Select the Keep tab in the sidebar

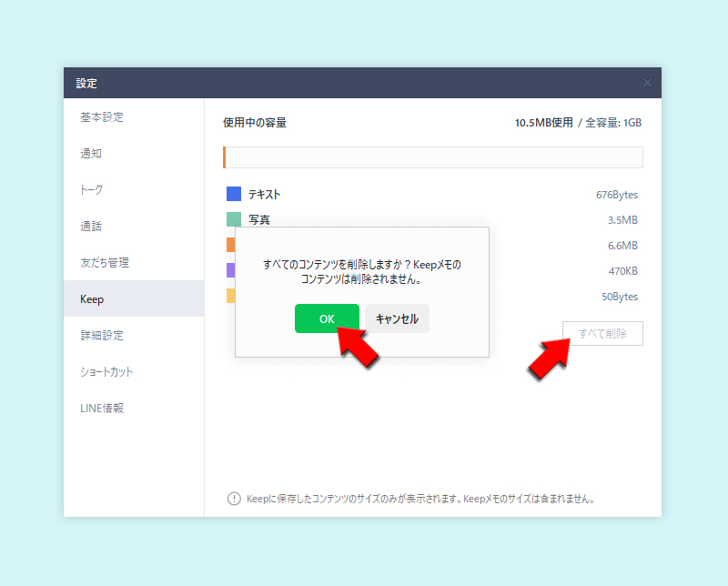pyautogui.click(x=91, y=298)
